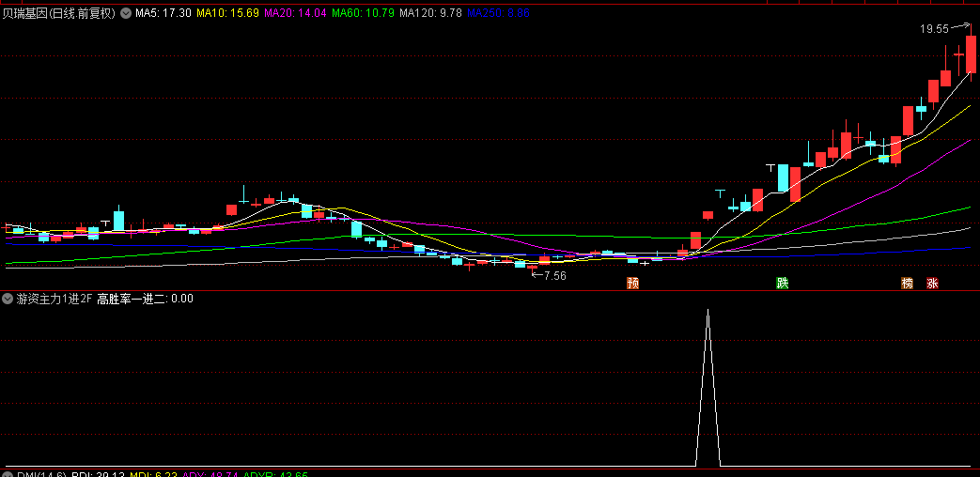The height and width of the screenshot is (477, 980).
Task: Click the 高胜率一进二: 0.00 value label
Action: tap(145, 299)
